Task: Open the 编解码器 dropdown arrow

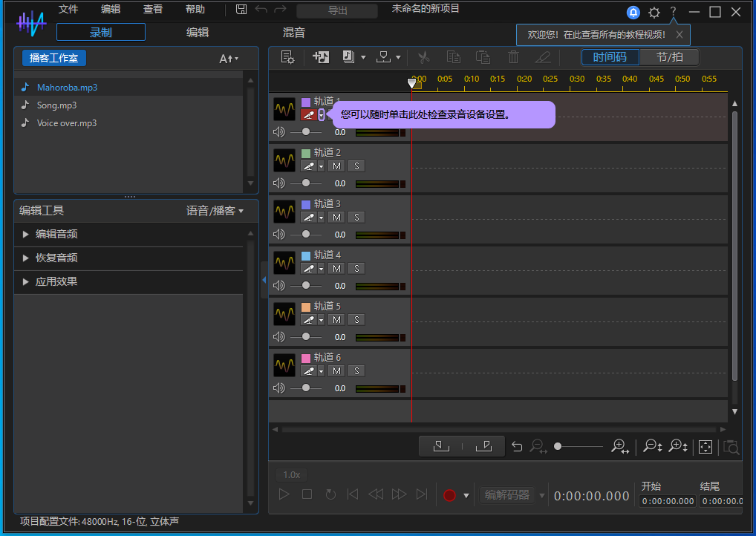Action: tap(541, 494)
